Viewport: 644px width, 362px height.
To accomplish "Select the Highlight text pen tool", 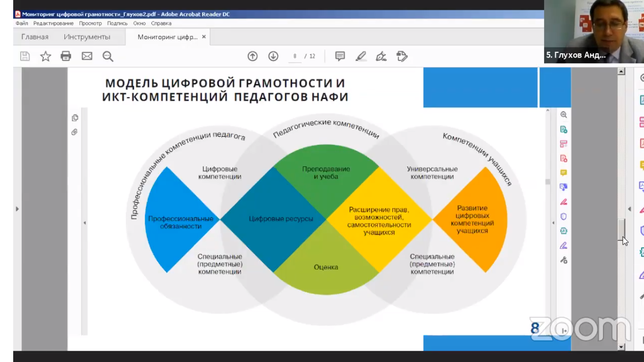I will coord(361,57).
